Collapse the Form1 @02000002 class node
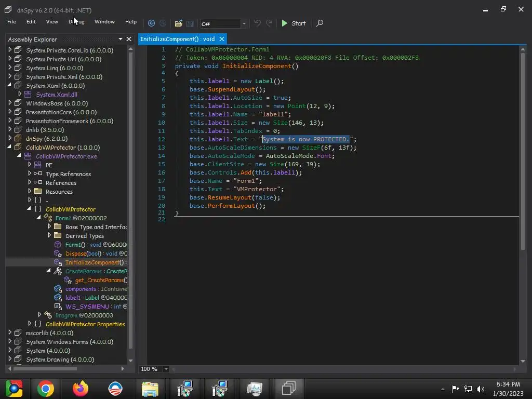 tap(39, 218)
